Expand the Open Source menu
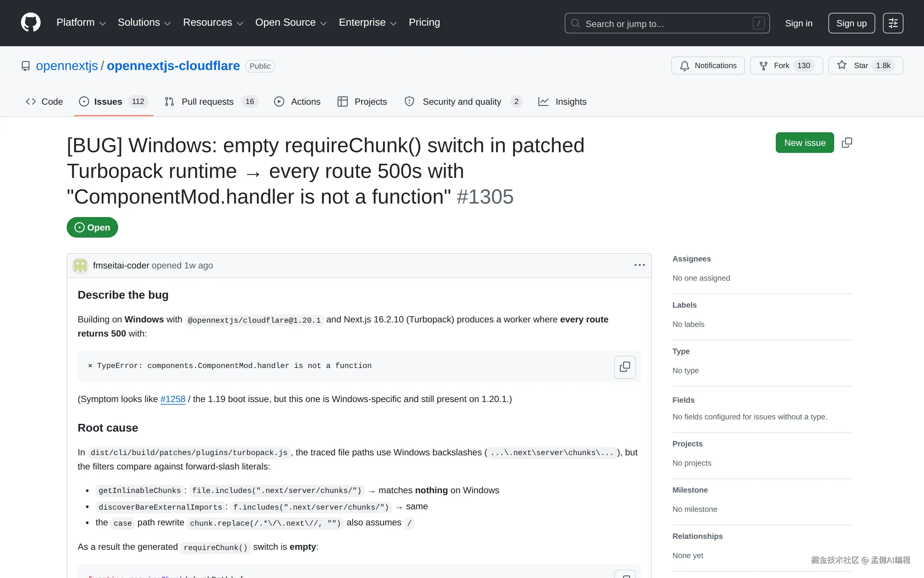Image resolution: width=924 pixels, height=578 pixels. pos(291,22)
